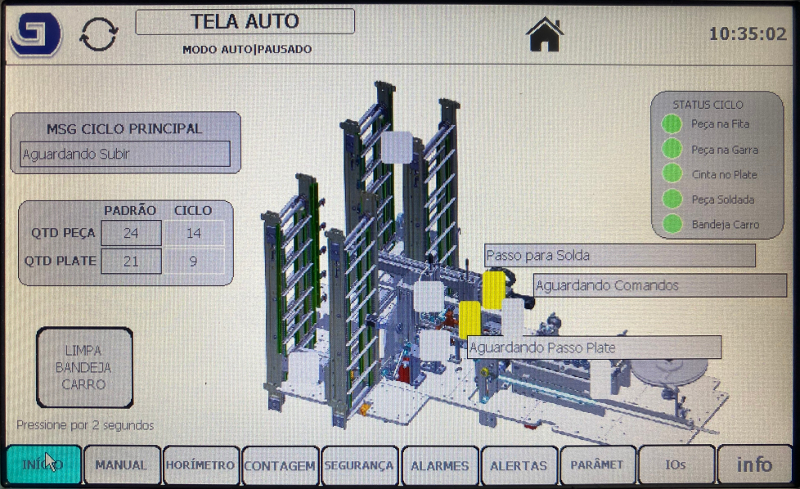Click the CICLO column header
The image size is (800, 489).
193,210
